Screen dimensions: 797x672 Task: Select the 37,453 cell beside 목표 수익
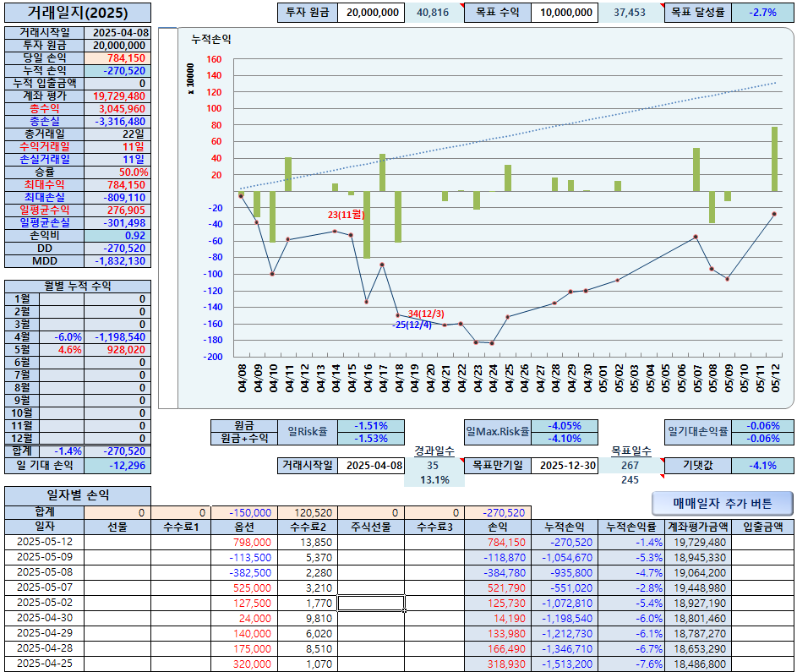tap(631, 13)
